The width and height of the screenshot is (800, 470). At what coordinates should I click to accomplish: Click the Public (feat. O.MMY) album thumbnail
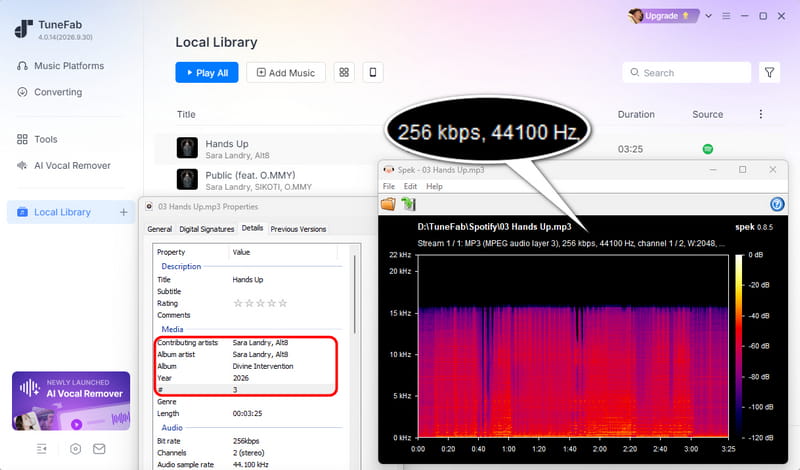[187, 180]
